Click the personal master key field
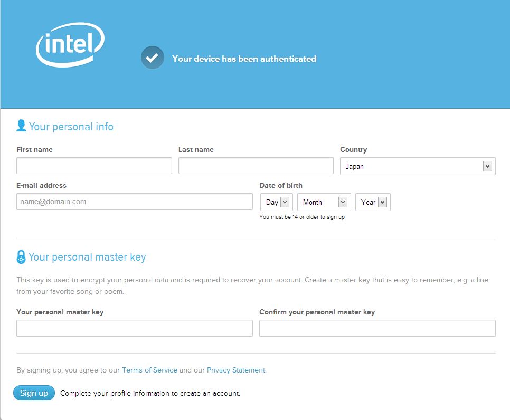The height and width of the screenshot is (420, 510). [x=135, y=328]
